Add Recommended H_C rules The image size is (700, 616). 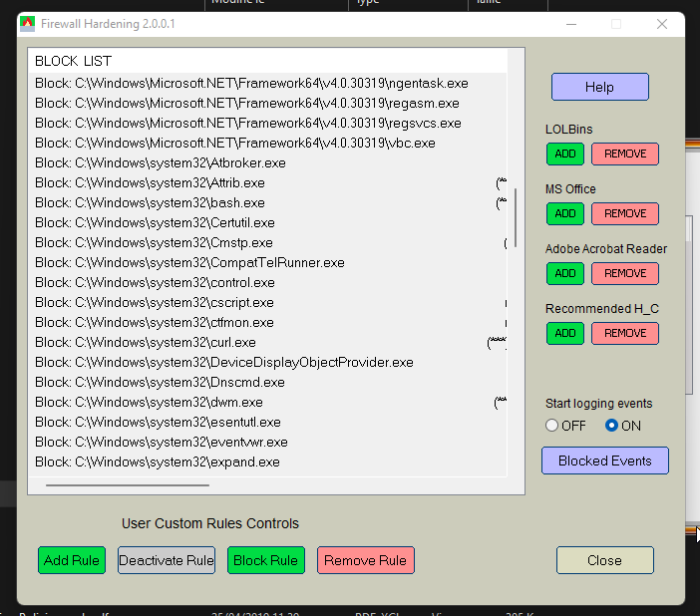tap(564, 334)
